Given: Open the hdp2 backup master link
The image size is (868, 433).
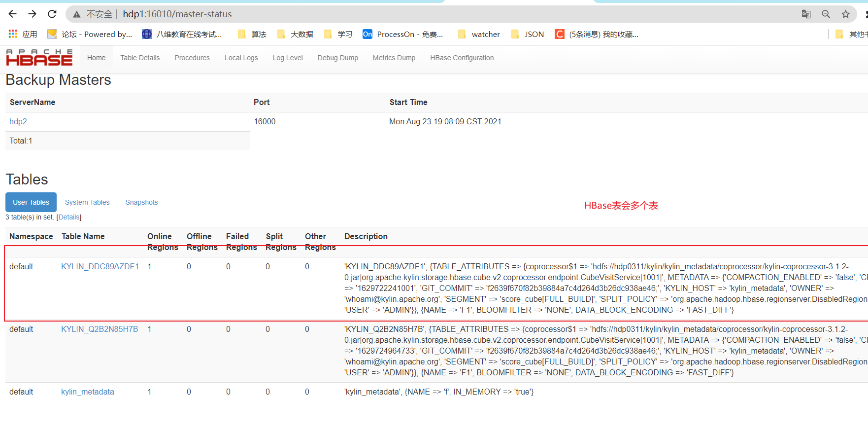Looking at the screenshot, I should click(18, 121).
